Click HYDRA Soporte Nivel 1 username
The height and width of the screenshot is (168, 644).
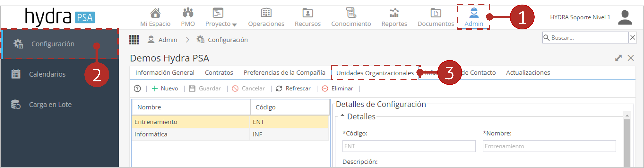580,17
